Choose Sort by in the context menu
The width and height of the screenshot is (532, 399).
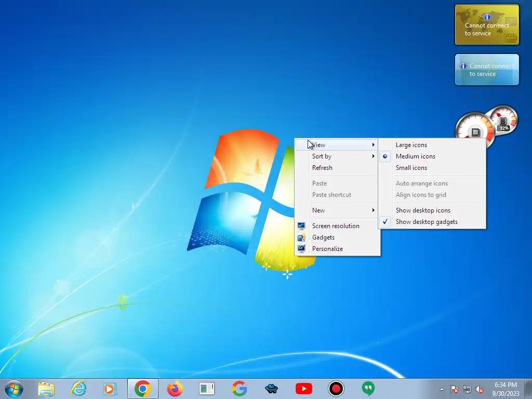(337, 156)
